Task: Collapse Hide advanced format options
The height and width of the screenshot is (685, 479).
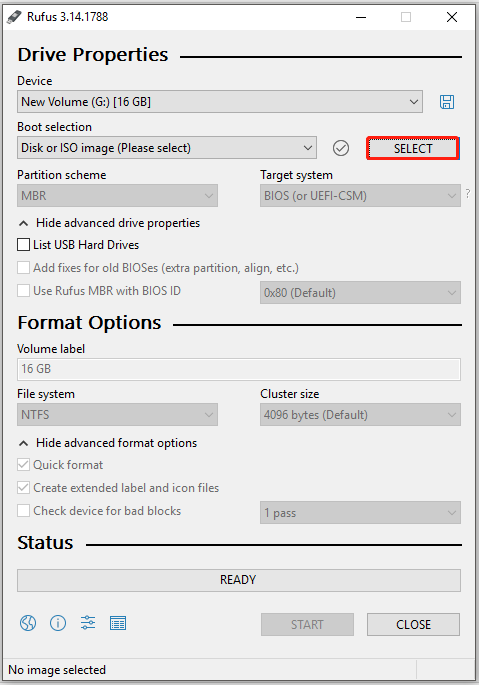Action: (108, 443)
